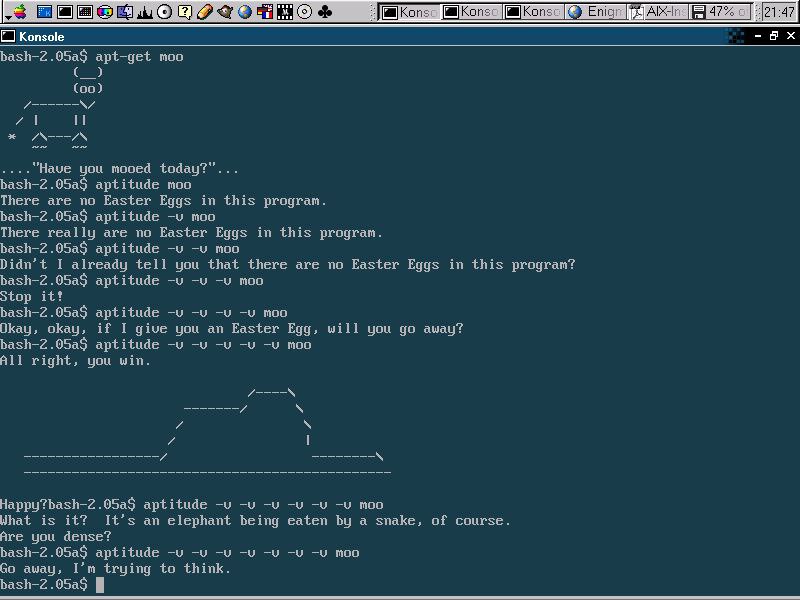The width and height of the screenshot is (800, 600).
Task: Open the terminal icon with colored dots
Action: coord(85,11)
